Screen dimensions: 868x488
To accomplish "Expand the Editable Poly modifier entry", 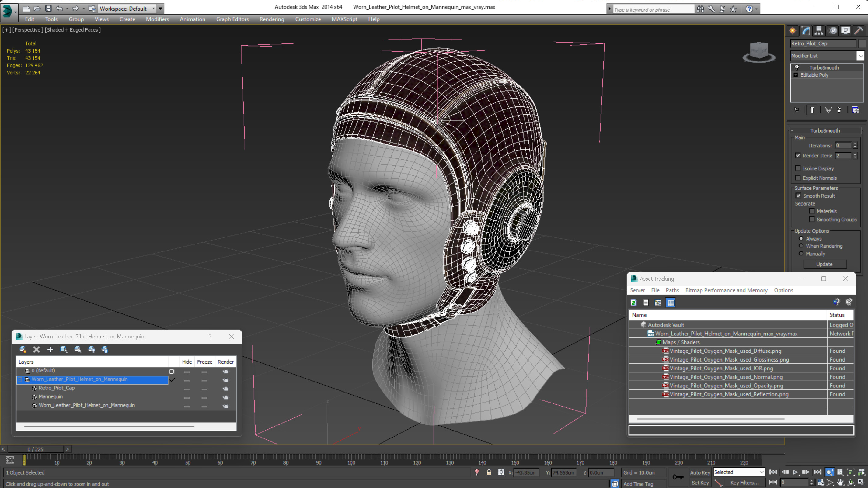I will pos(796,75).
